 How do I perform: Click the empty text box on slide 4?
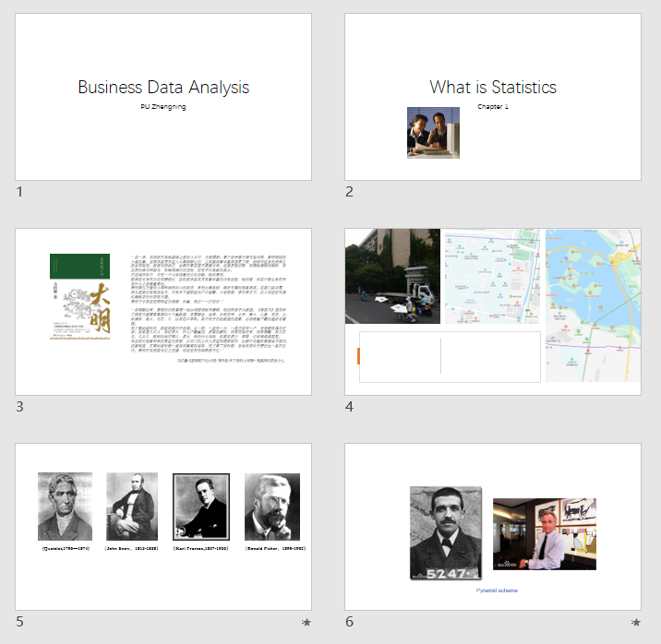click(449, 355)
